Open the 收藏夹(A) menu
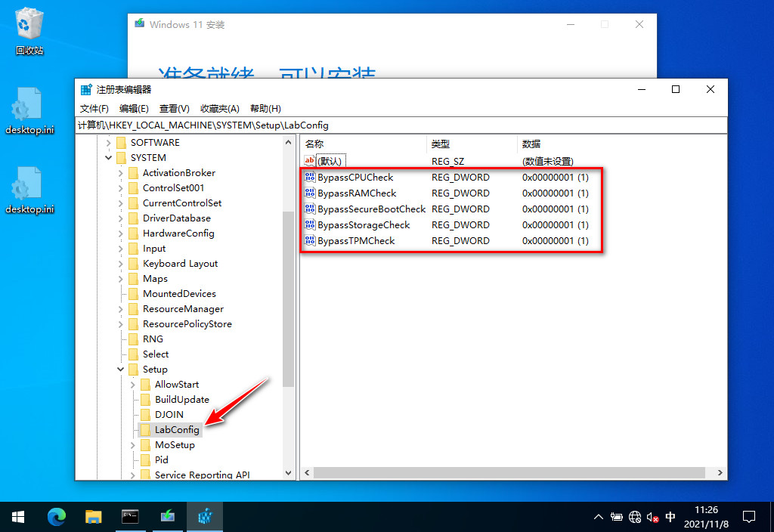 pos(220,109)
